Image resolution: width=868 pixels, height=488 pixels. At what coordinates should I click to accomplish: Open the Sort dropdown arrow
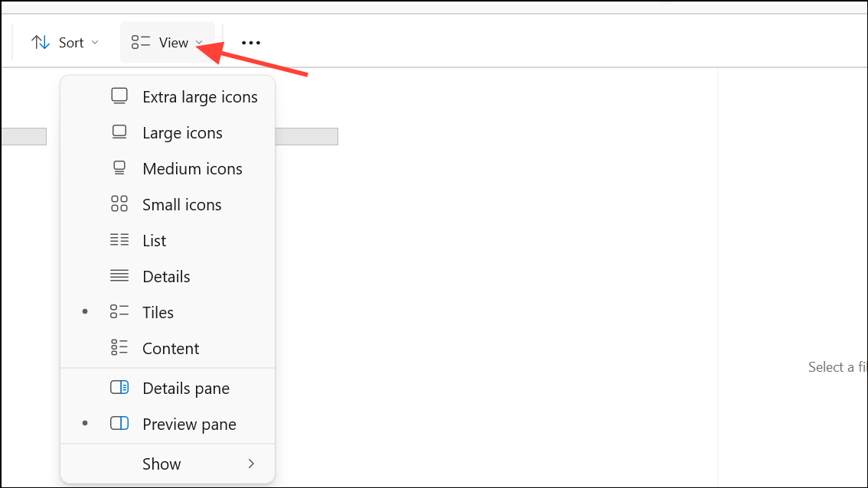pyautogui.click(x=95, y=43)
